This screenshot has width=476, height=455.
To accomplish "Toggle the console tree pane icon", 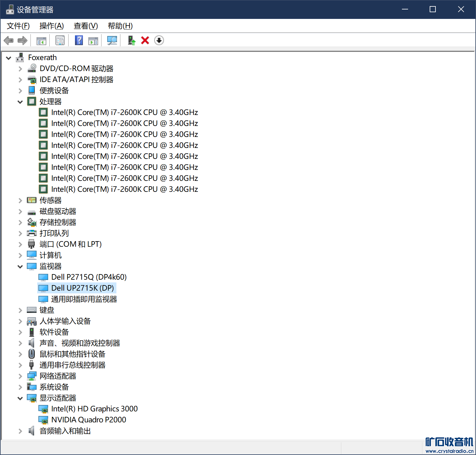I will pos(41,40).
